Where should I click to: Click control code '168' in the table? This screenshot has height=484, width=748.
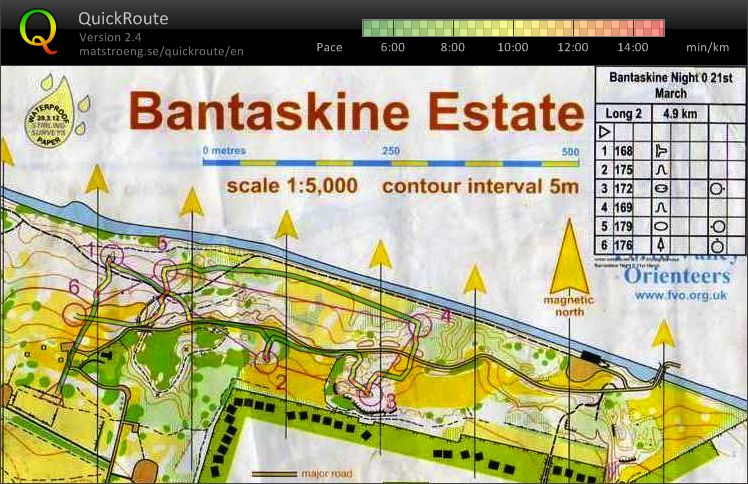[x=623, y=151]
